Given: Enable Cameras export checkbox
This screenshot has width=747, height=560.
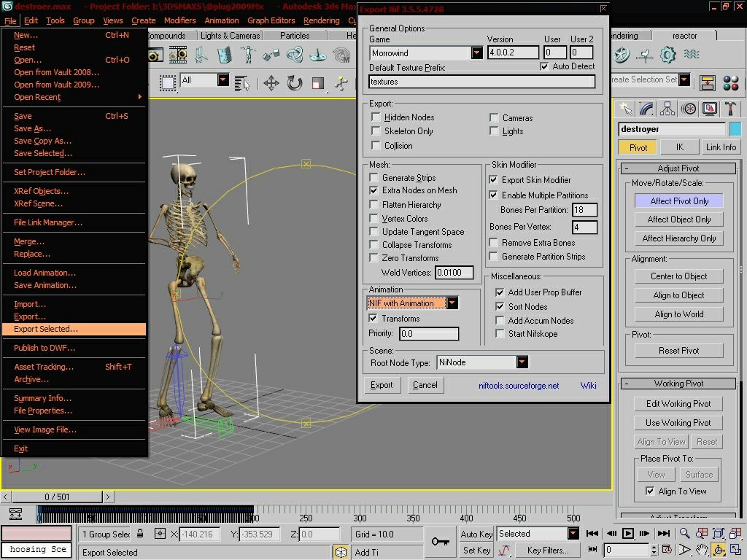Looking at the screenshot, I should click(494, 117).
